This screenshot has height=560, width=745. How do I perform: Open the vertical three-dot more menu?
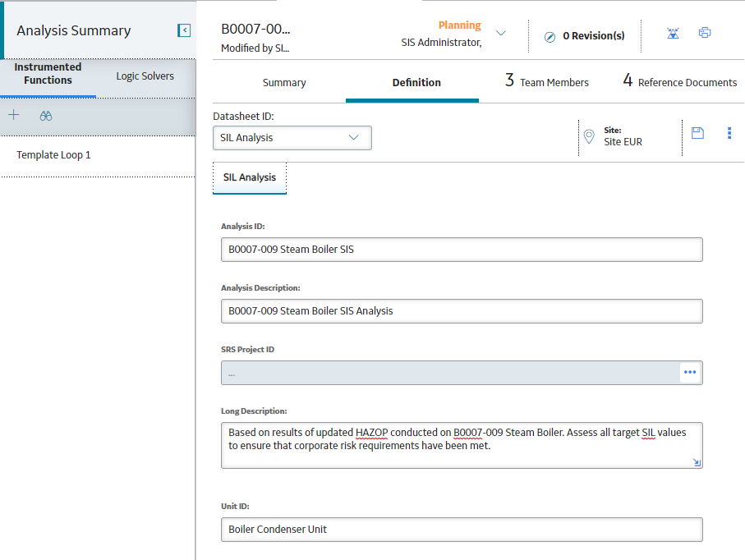[729, 133]
